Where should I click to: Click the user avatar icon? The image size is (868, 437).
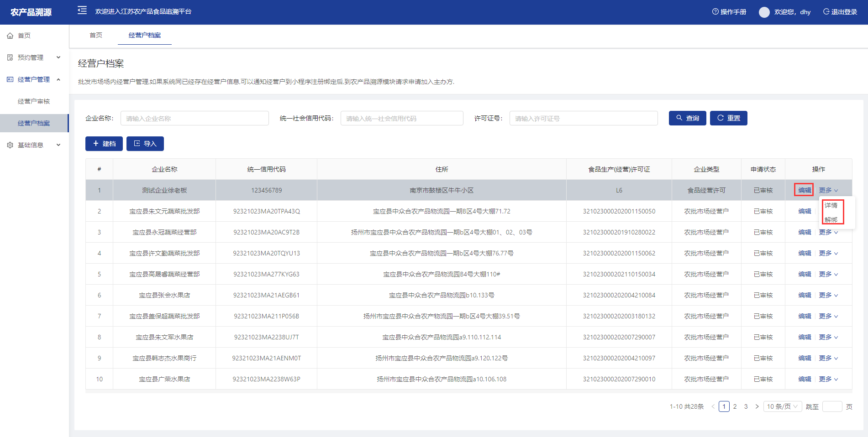click(764, 12)
